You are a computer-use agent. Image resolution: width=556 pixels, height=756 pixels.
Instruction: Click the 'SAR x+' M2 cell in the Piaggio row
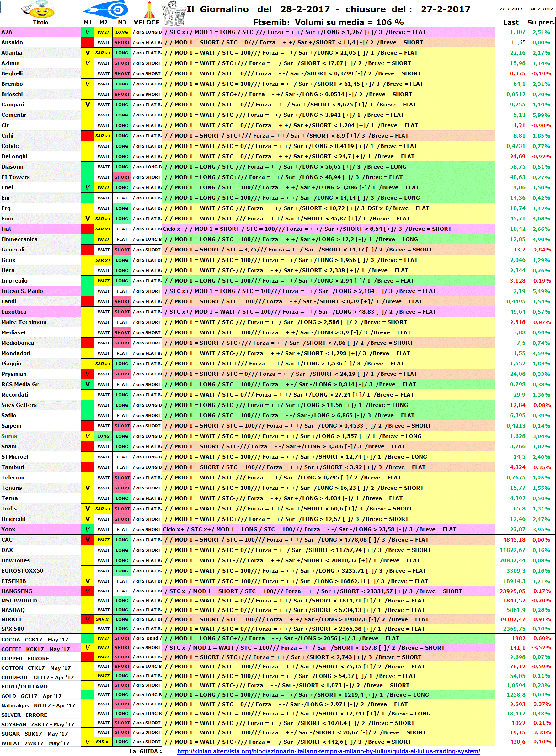[103, 364]
